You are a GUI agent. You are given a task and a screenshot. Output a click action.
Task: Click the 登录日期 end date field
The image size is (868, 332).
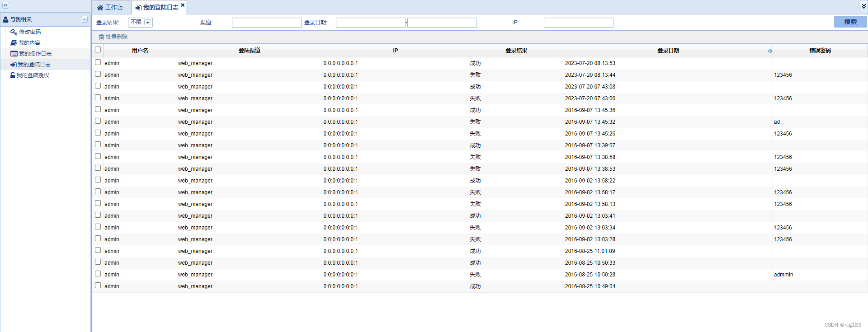click(x=442, y=23)
